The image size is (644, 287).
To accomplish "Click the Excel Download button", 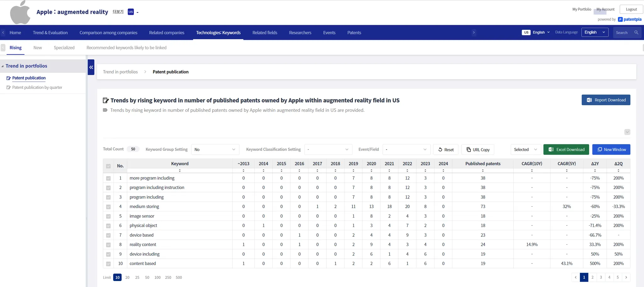I will (566, 149).
